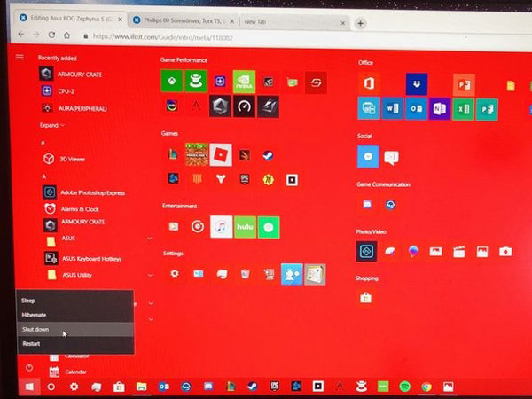Open the Spotify tile in Entertainment
Viewport: 532px width, 399px height.
(269, 227)
